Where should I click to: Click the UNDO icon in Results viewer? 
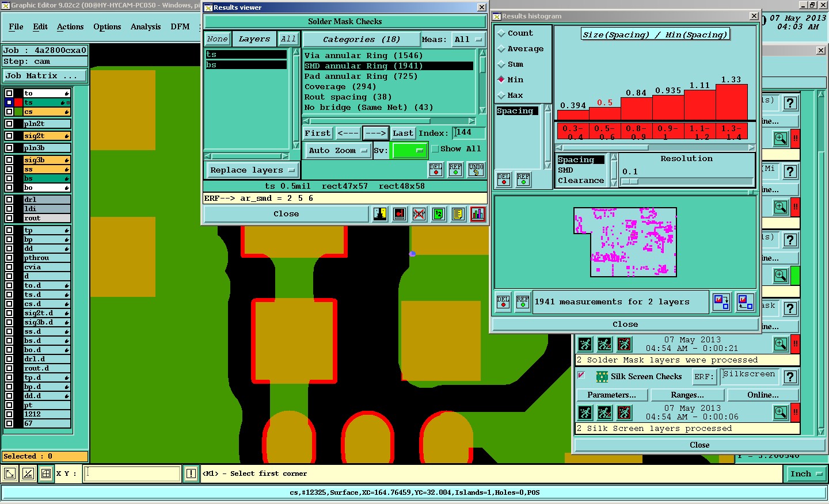[476, 170]
